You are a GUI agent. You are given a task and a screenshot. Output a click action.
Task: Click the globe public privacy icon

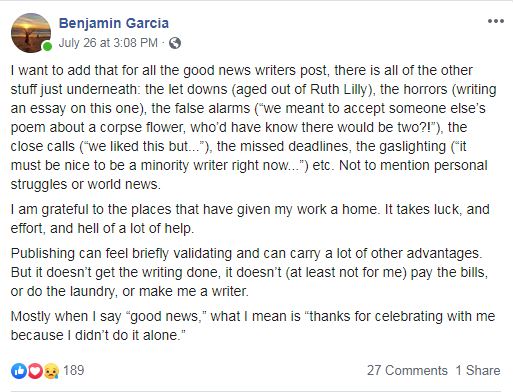coord(175,43)
